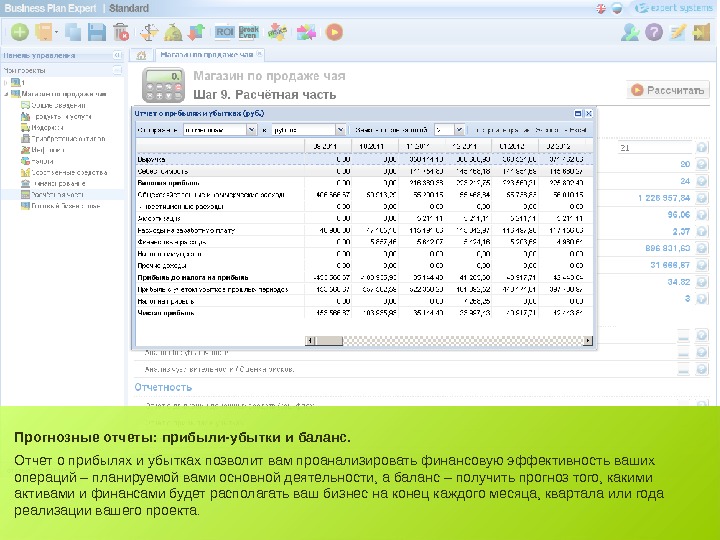Open the home tab with house icon
This screenshot has height=540, width=720.
point(141,55)
